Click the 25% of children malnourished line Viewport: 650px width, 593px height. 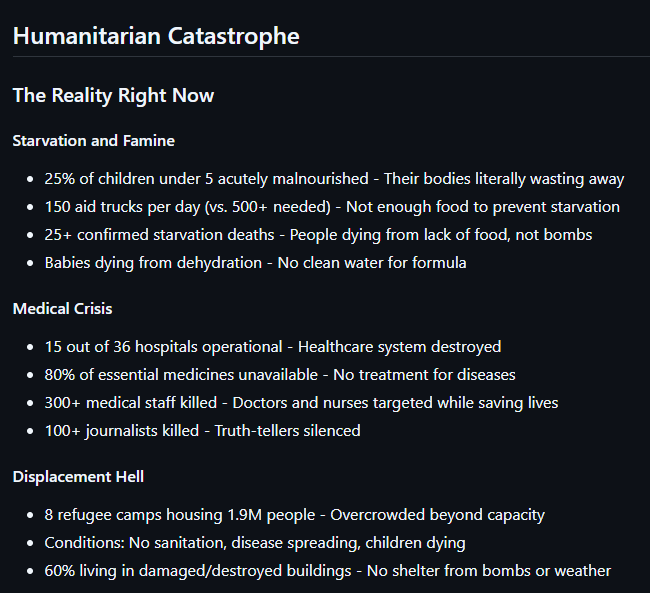point(334,179)
